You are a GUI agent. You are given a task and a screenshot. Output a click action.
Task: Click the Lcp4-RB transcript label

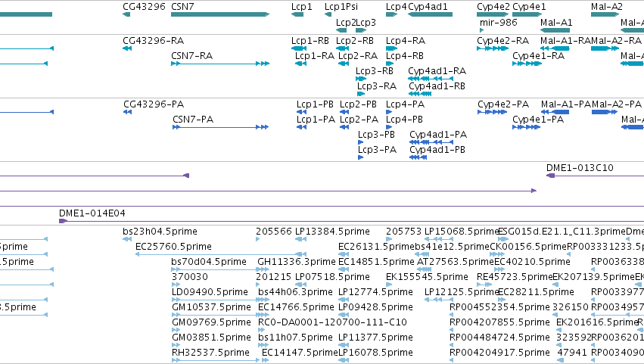[405, 56]
